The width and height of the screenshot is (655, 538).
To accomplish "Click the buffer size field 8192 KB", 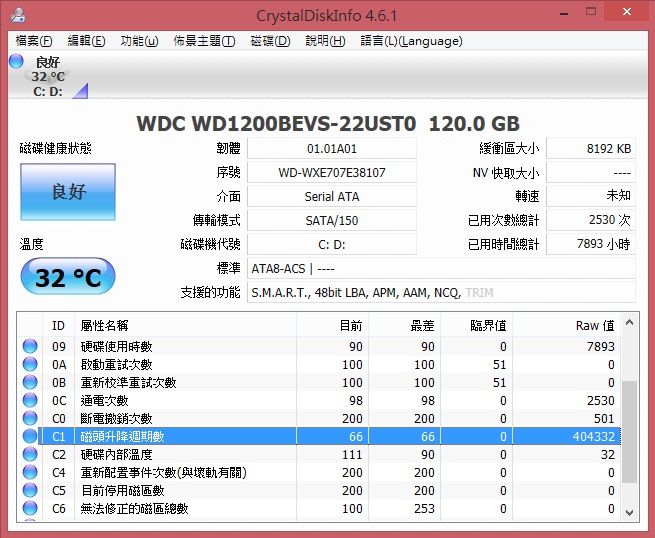I will (x=591, y=148).
